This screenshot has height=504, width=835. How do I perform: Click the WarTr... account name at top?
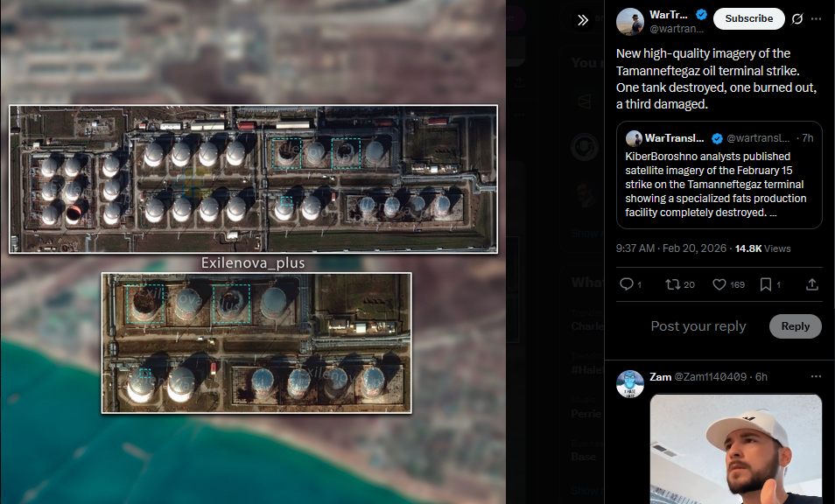point(669,15)
